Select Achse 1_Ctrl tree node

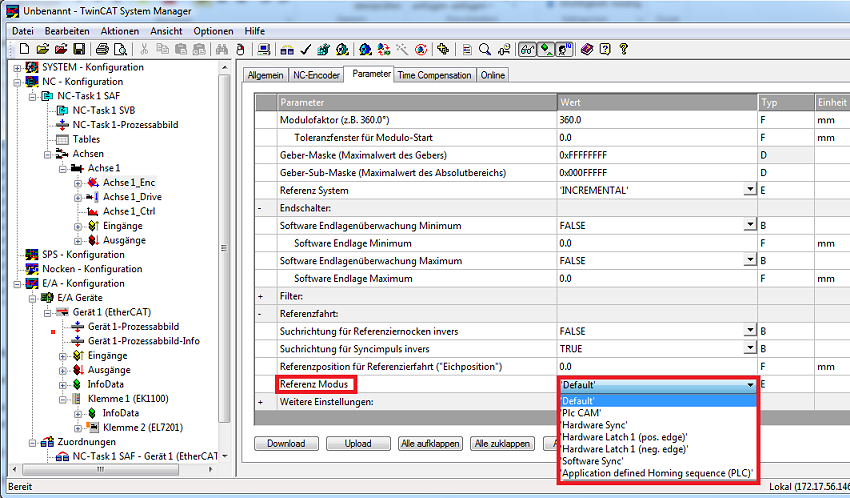point(129,211)
